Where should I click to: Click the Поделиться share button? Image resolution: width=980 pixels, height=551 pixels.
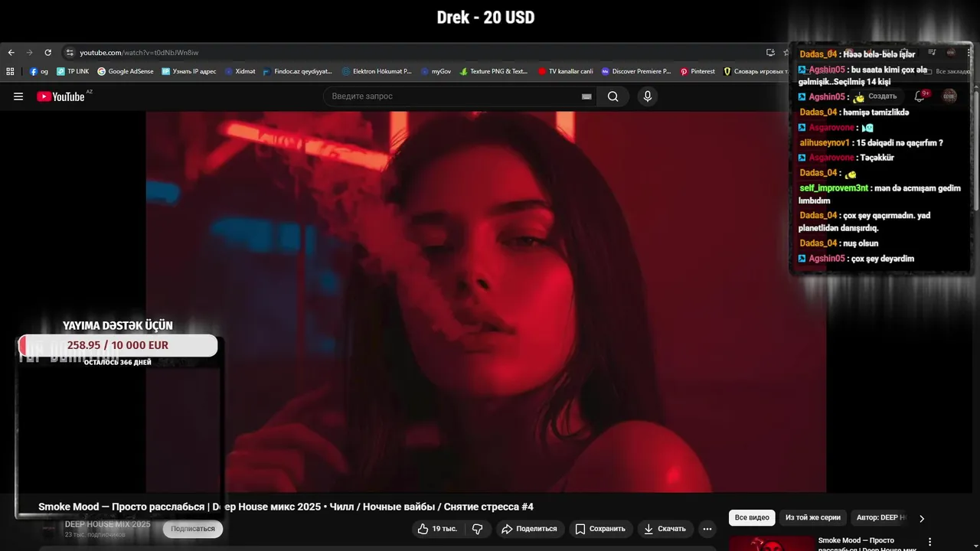(x=530, y=529)
